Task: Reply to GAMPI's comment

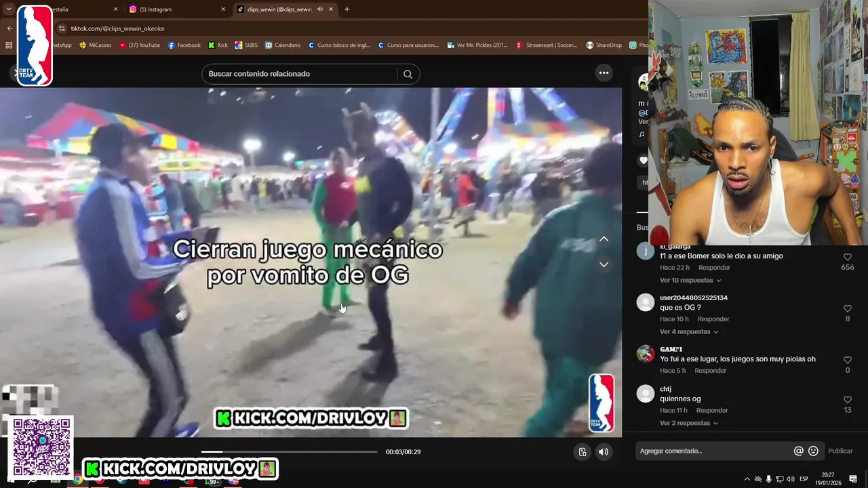Action: click(710, 371)
